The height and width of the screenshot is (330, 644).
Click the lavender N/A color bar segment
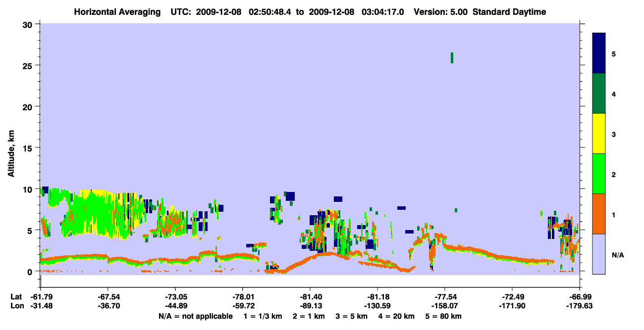coord(599,254)
